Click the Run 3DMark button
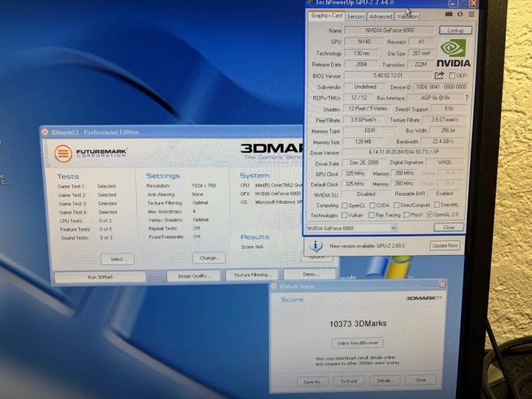The width and height of the screenshot is (532, 399). (100, 277)
